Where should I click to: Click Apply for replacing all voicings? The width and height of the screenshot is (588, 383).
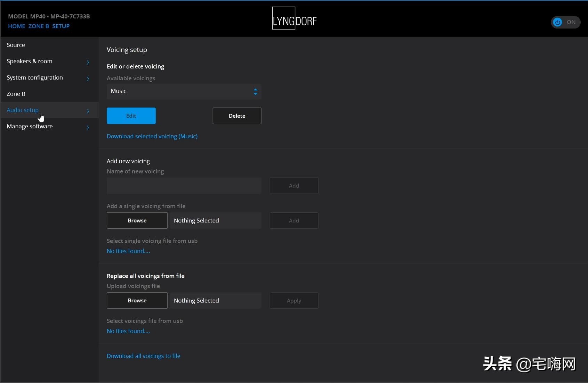294,301
